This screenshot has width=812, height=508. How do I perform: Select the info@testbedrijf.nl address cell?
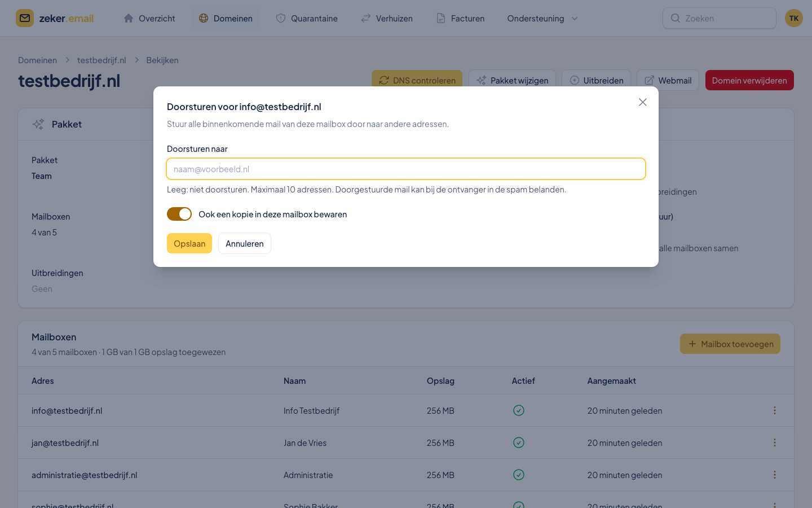pos(67,410)
